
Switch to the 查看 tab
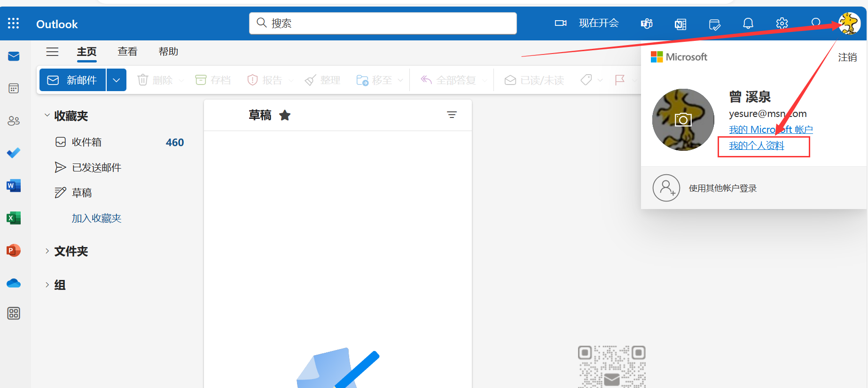127,52
